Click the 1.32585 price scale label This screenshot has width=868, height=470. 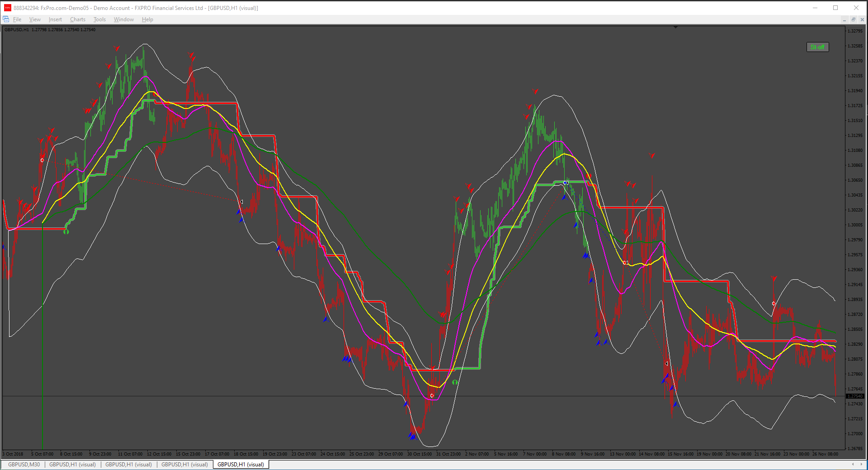[855, 46]
